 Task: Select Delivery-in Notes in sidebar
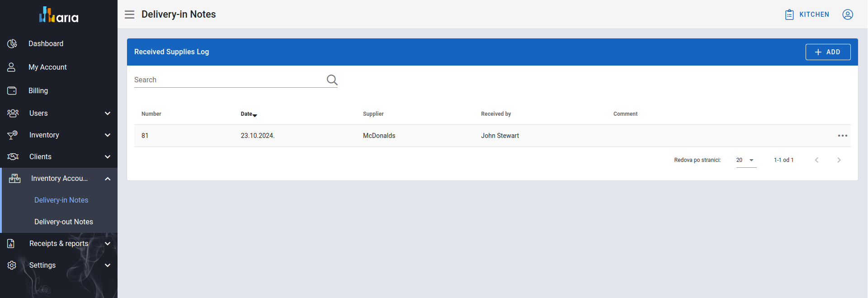coord(61,200)
